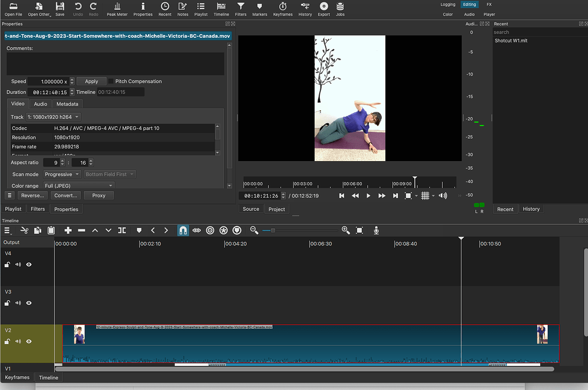This screenshot has width=588, height=390.
Task: Select the Filters panel icon
Action: tap(241, 9)
